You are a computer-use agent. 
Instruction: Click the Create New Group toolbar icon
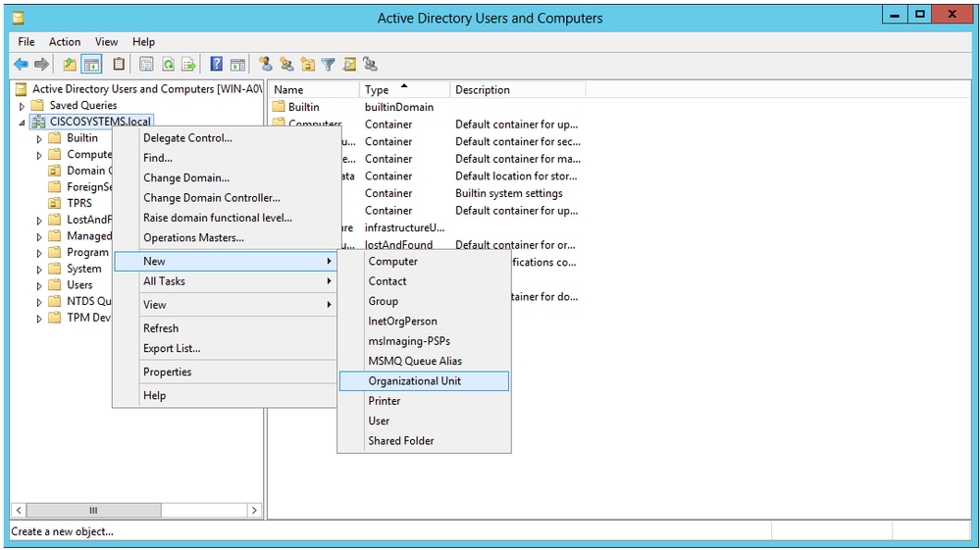click(x=286, y=65)
